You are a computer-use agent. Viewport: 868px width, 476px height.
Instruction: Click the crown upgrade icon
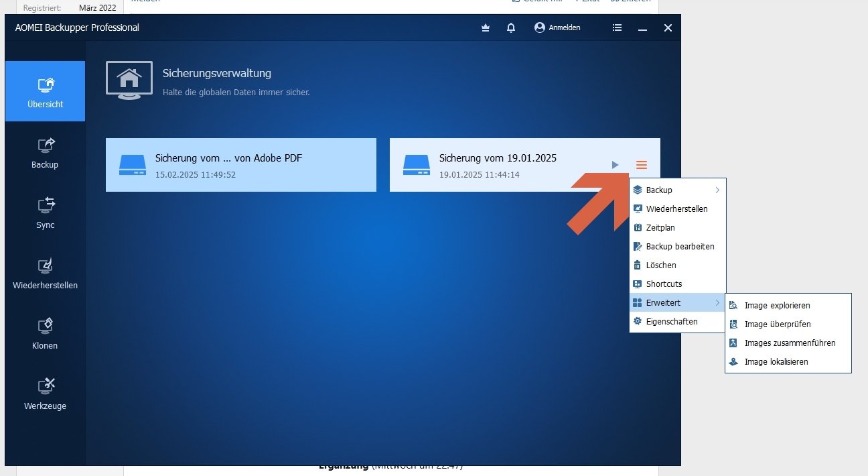click(x=486, y=28)
